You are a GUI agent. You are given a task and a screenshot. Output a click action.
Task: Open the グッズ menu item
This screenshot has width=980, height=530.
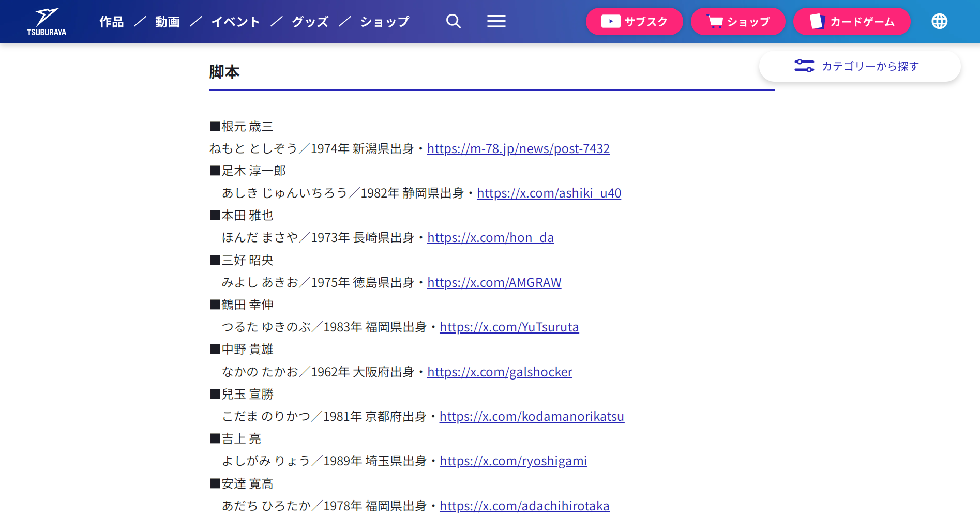point(310,22)
